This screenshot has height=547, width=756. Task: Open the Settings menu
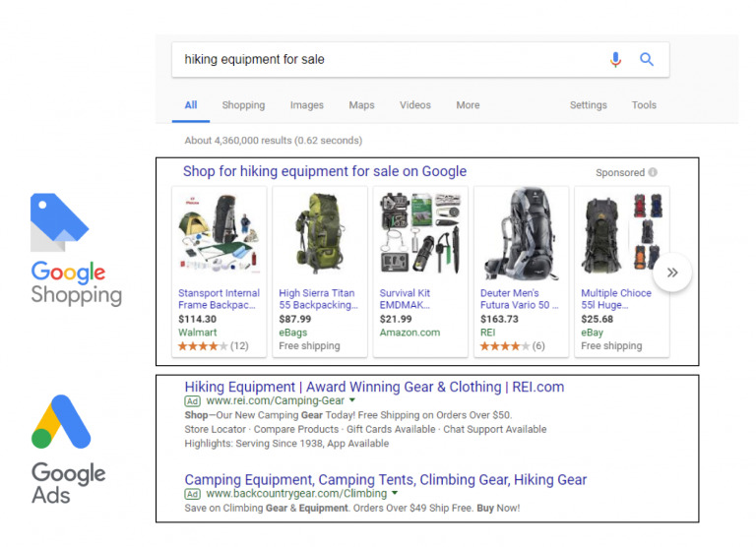(x=589, y=105)
